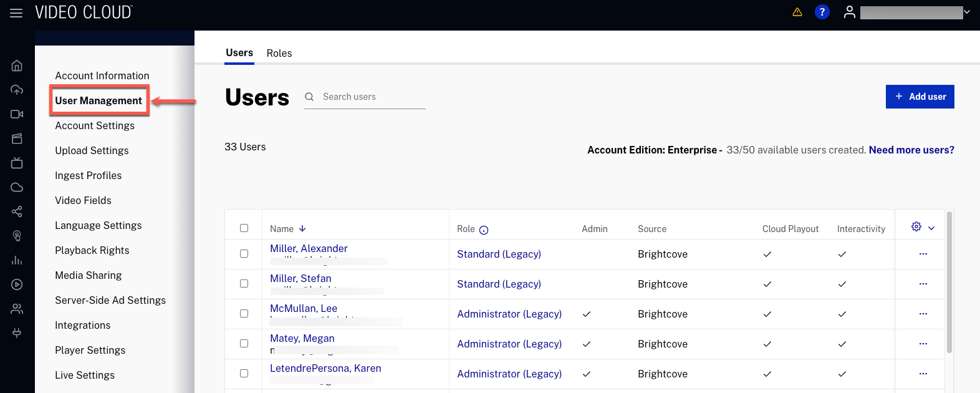This screenshot has width=980, height=393.
Task: Tick the checkbox for McMullan, Lee
Action: 244,314
